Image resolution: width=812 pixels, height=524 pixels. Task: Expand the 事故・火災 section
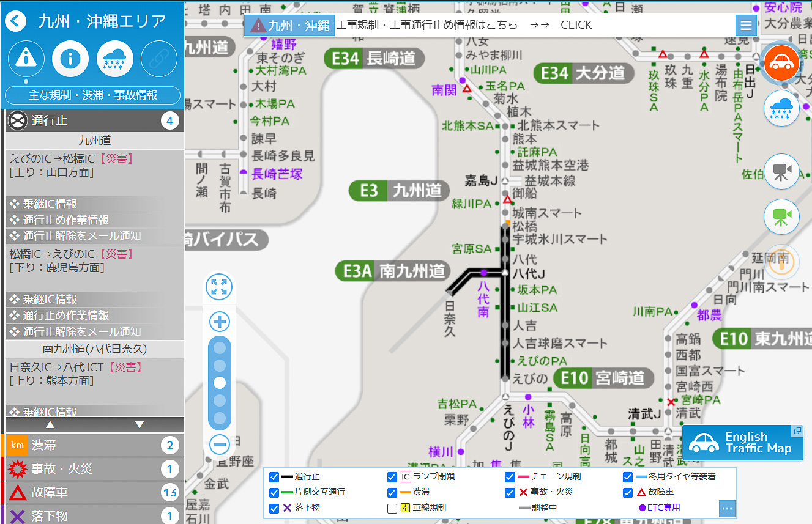(95, 469)
